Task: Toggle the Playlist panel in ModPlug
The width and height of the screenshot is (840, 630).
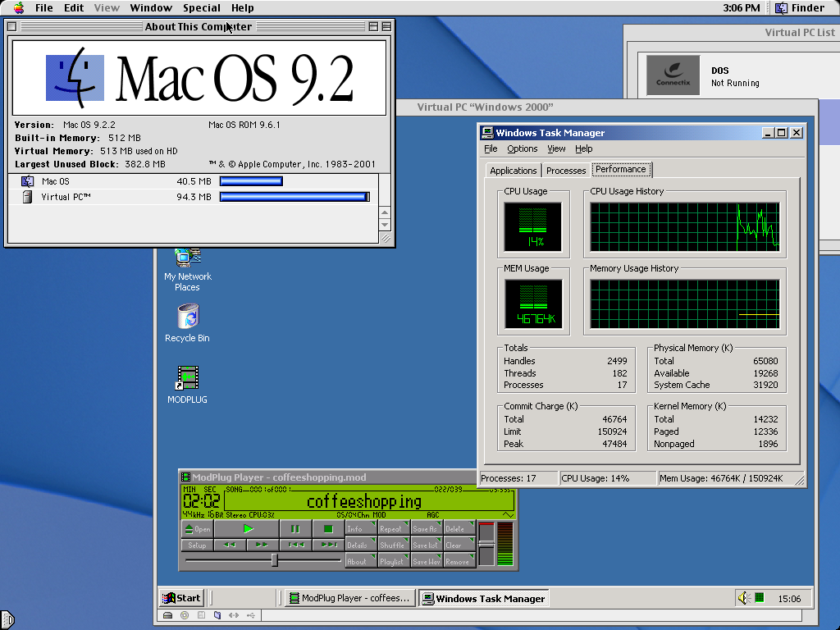Action: point(394,561)
